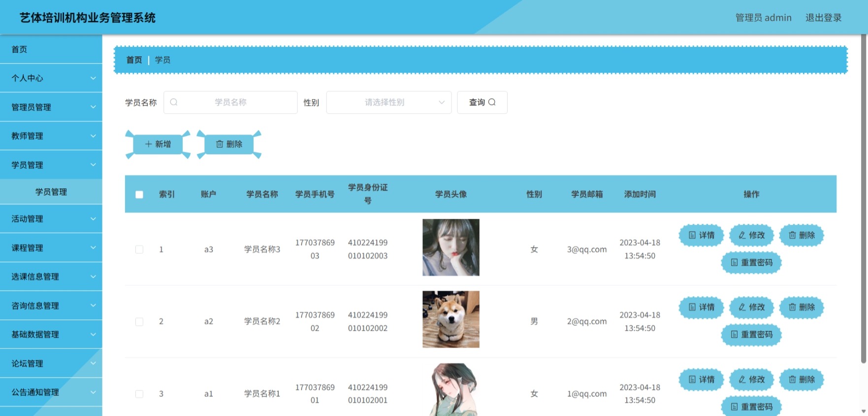Viewport: 868px width, 416px height.
Task: Click 管理员 admin account label
Action: point(763,18)
